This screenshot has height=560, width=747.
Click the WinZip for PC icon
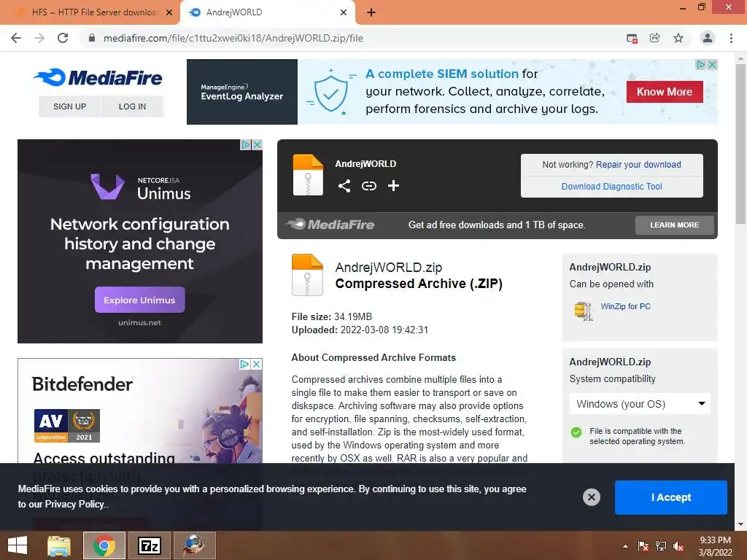pyautogui.click(x=584, y=311)
